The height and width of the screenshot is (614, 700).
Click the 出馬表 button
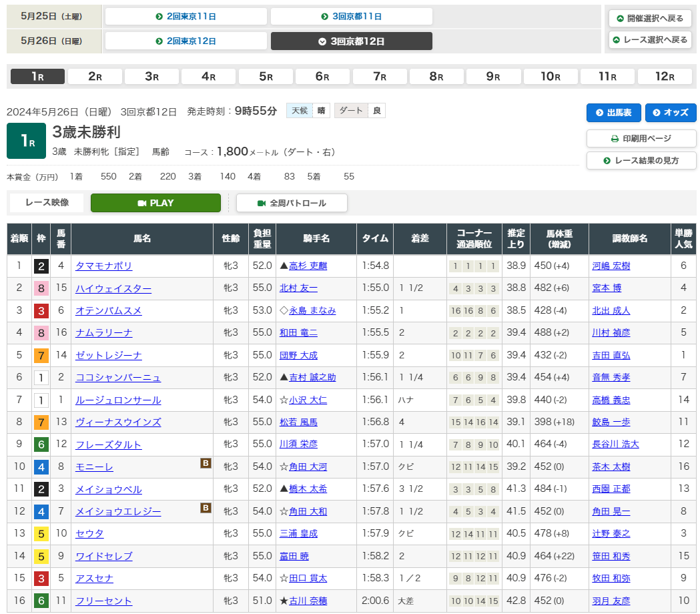(x=613, y=113)
